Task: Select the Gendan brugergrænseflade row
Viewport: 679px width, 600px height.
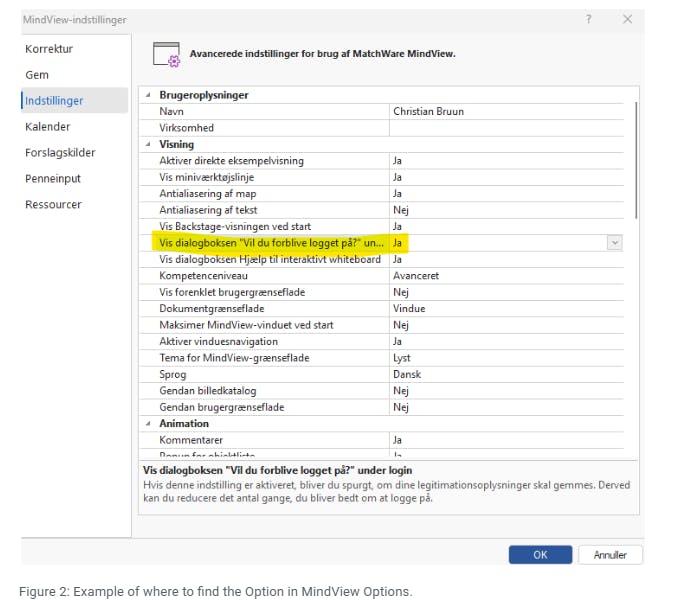Action: click(382, 407)
